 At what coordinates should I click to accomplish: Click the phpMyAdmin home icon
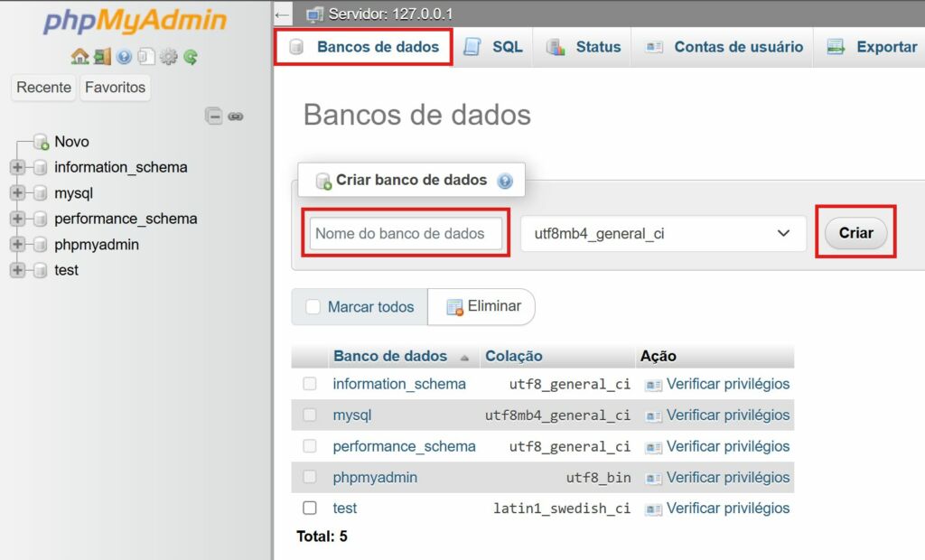pyautogui.click(x=79, y=57)
